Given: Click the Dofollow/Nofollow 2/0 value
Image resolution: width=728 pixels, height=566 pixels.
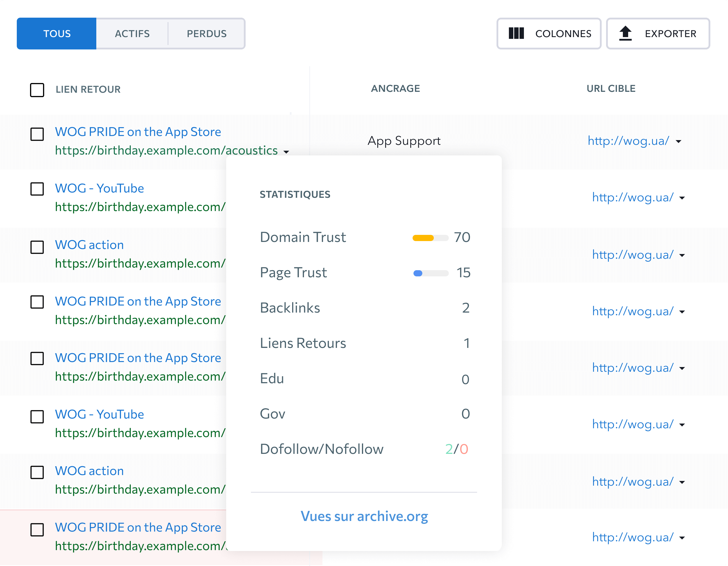Looking at the screenshot, I should tap(457, 449).
